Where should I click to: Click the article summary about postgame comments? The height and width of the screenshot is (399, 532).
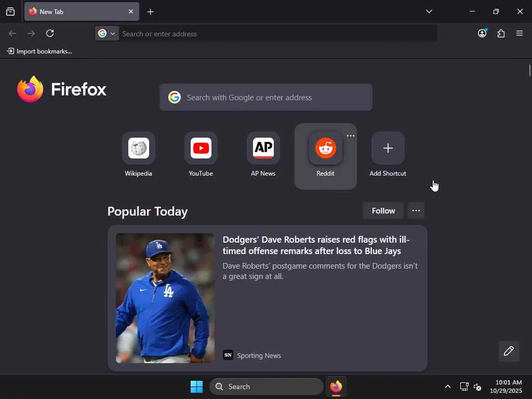click(x=320, y=271)
